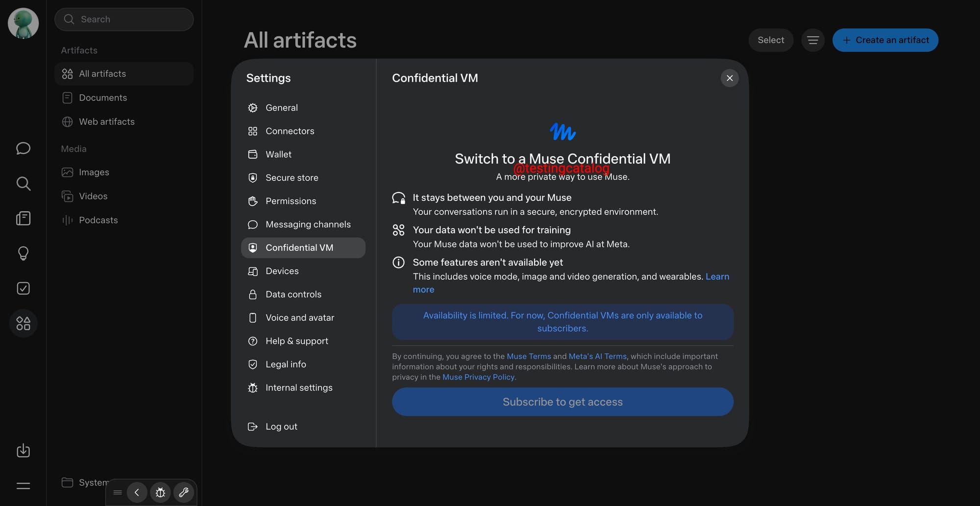
Task: Click the download icon in left rail
Action: 23,451
